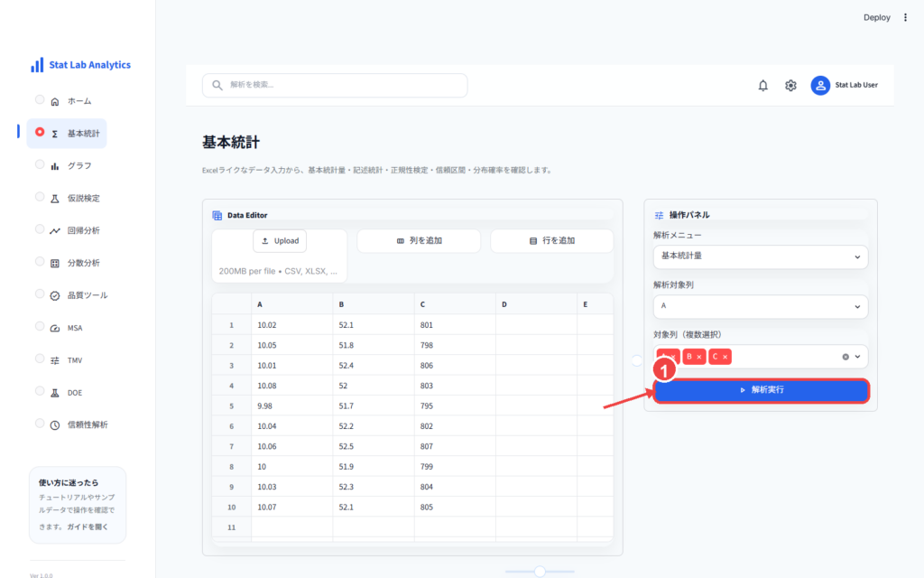Click the Upload button

[x=280, y=240]
